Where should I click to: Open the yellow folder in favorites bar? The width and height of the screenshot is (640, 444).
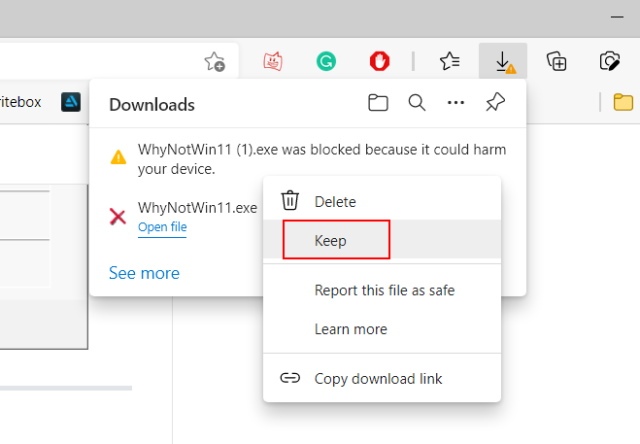click(623, 102)
